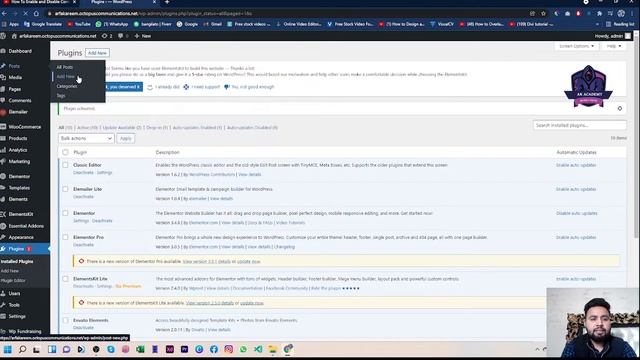This screenshot has height=360, width=640.
Task: Bookmark this page with the star
Action: coord(543,13)
